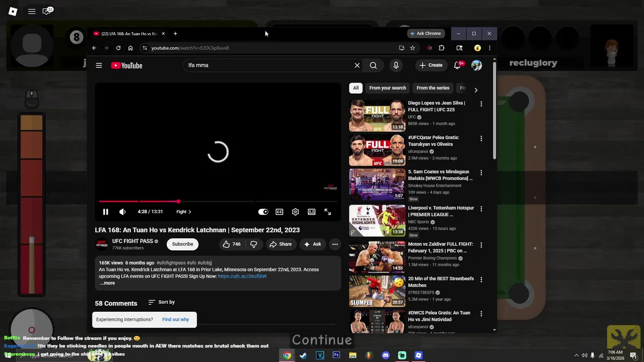Viewport: 644px width, 362px height.
Task: Open options for #UFCQatar Pelea Gratis video
Action: point(481,138)
